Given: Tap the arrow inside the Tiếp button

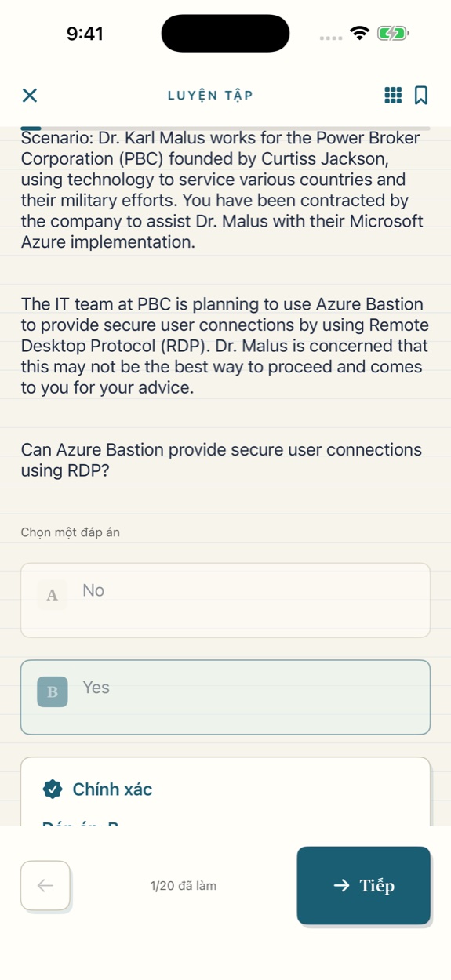Looking at the screenshot, I should 341,886.
